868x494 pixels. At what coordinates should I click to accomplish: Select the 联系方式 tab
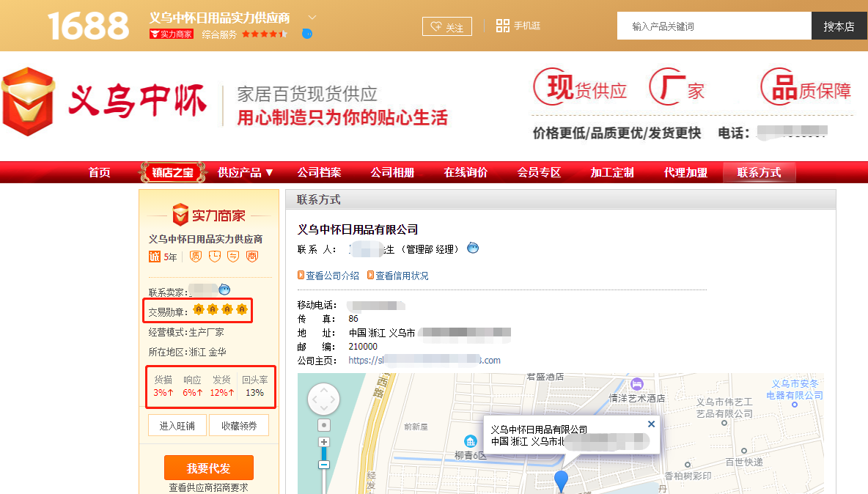point(759,172)
